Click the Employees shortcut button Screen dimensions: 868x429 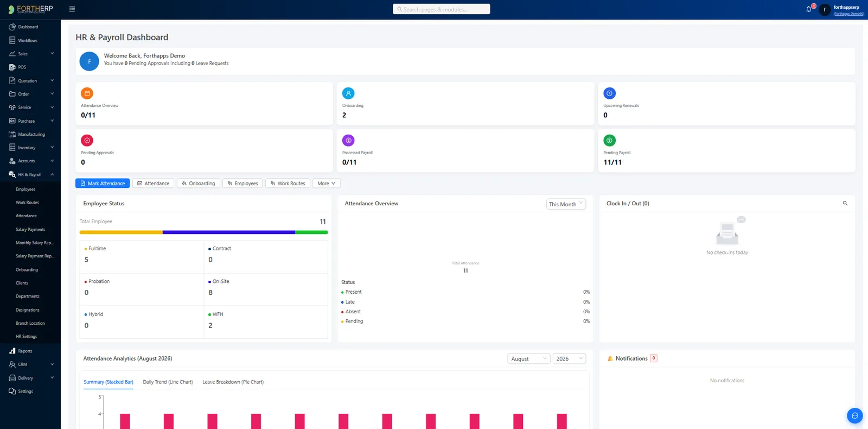242,184
